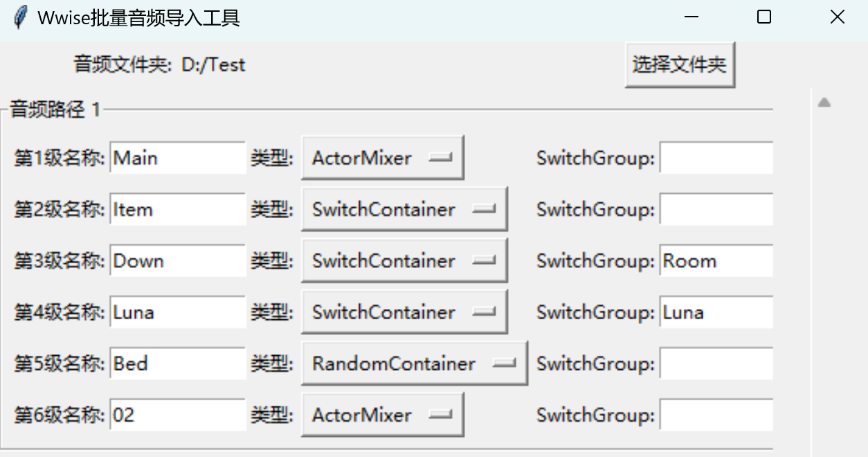Select the Item name input field
Viewport: 868px width, 457px height.
coord(177,208)
